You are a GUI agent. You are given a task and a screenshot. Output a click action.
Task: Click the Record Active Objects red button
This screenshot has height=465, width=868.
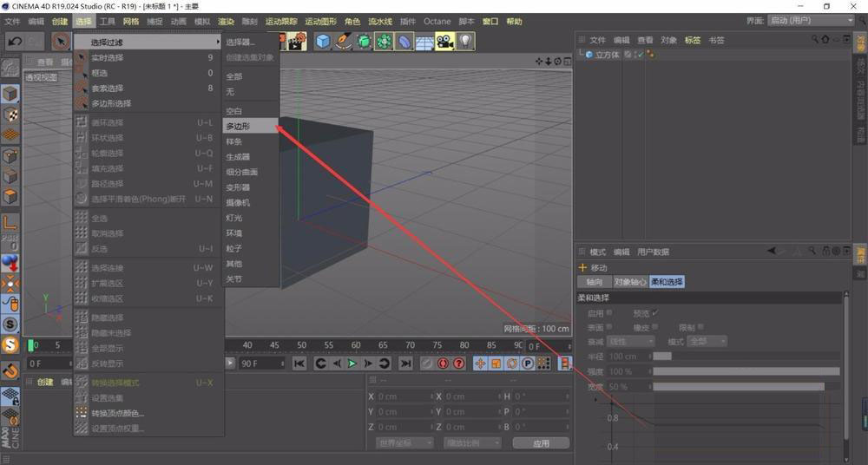point(443,363)
